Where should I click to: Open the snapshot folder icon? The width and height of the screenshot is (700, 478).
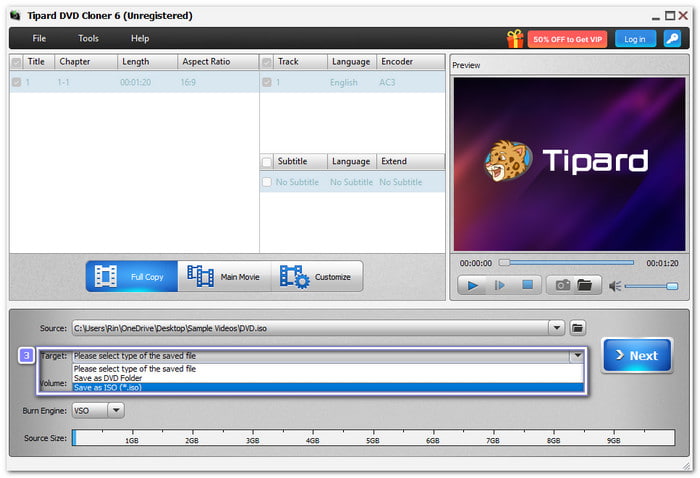[x=584, y=285]
